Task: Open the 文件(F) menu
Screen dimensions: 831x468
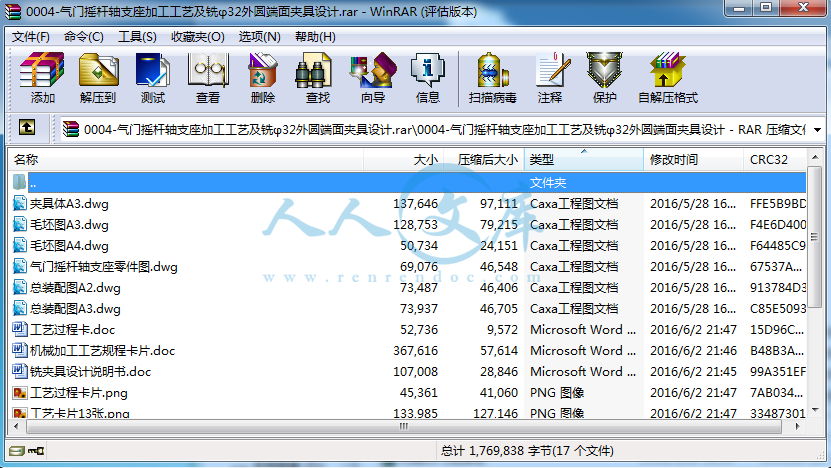Action: pyautogui.click(x=31, y=37)
